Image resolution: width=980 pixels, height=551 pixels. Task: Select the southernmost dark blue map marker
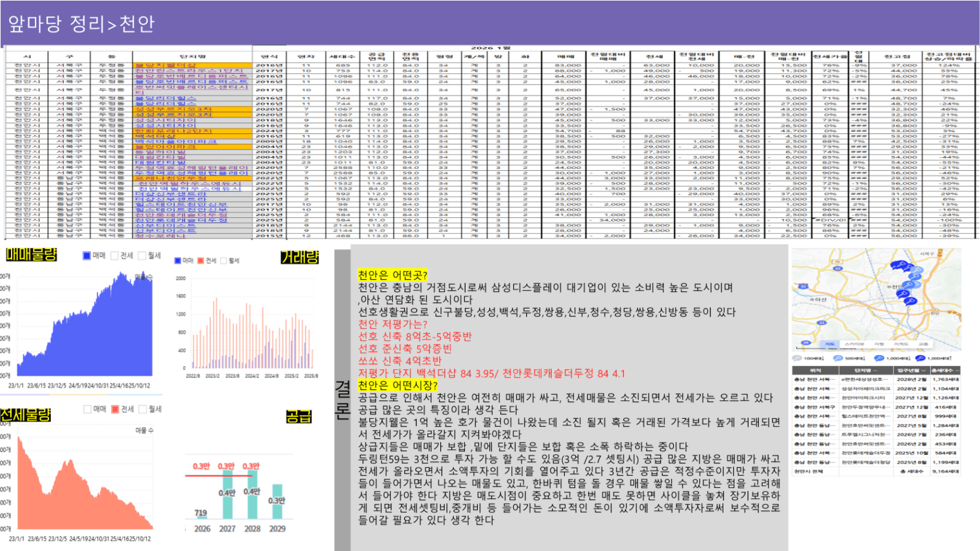pyautogui.click(x=911, y=301)
